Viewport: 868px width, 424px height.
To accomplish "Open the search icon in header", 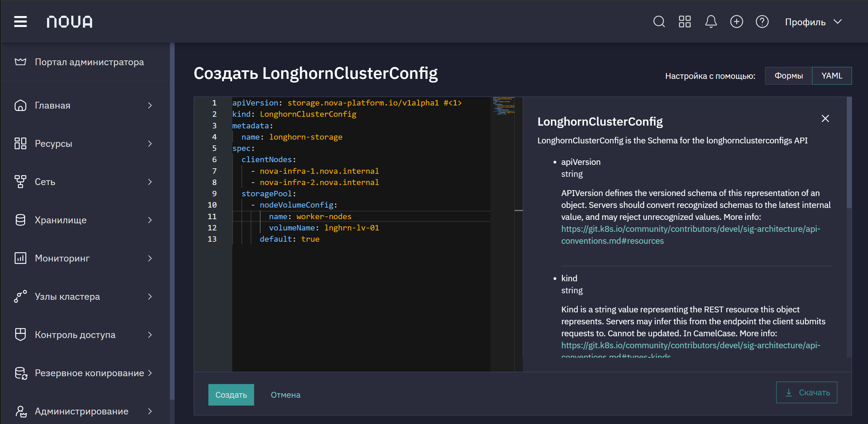I will (659, 22).
